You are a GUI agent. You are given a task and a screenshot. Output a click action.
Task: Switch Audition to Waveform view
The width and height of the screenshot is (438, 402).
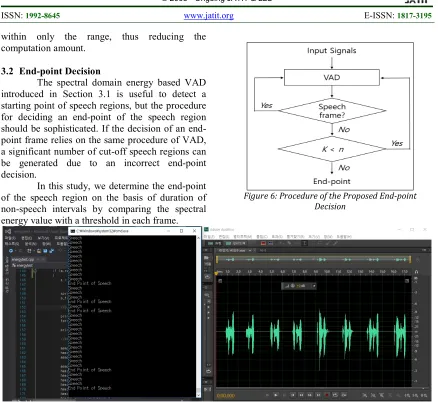(x=214, y=244)
